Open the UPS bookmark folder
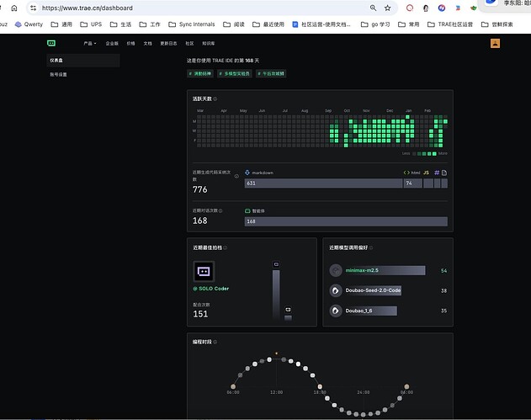 click(x=91, y=24)
